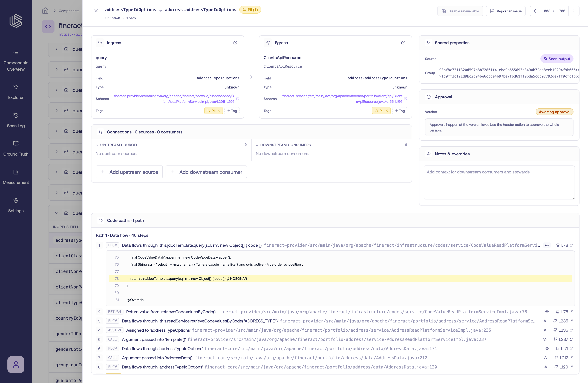Open Components Overview in sidebar
This screenshot has width=588, height=383.
16,61
